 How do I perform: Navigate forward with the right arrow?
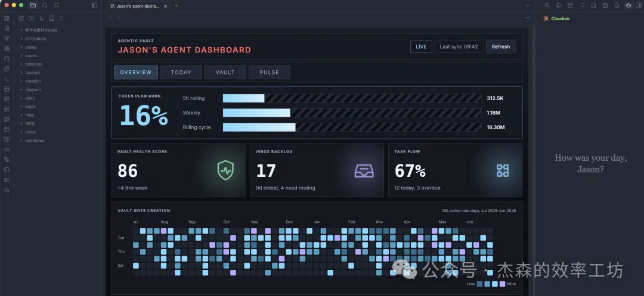(x=119, y=18)
